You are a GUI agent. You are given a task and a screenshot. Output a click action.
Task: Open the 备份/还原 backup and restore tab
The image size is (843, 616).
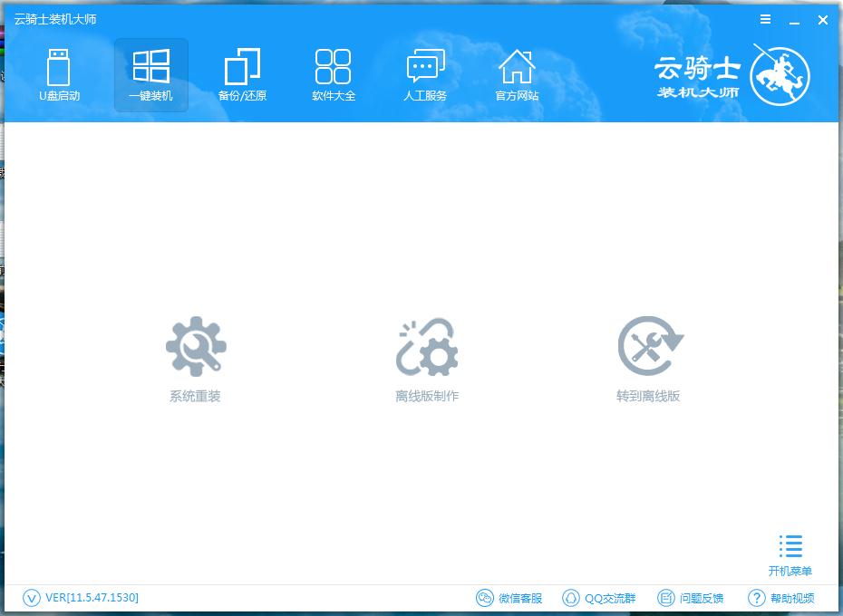tap(242, 74)
